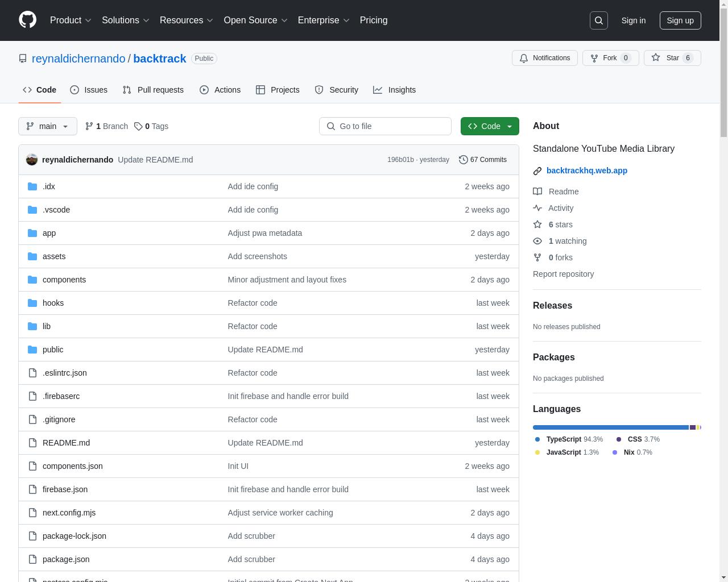
Task: Switch to the Security tab
Action: [x=337, y=90]
